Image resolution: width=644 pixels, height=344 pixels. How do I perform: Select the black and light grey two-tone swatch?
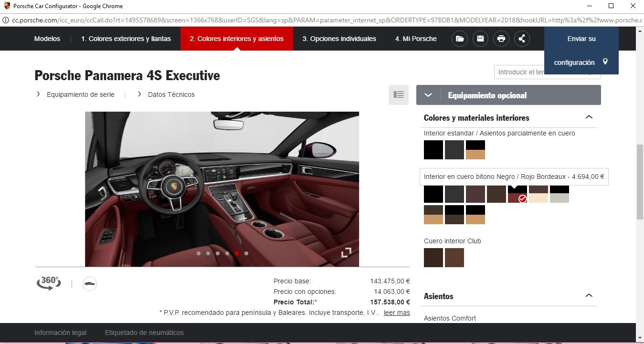click(560, 195)
